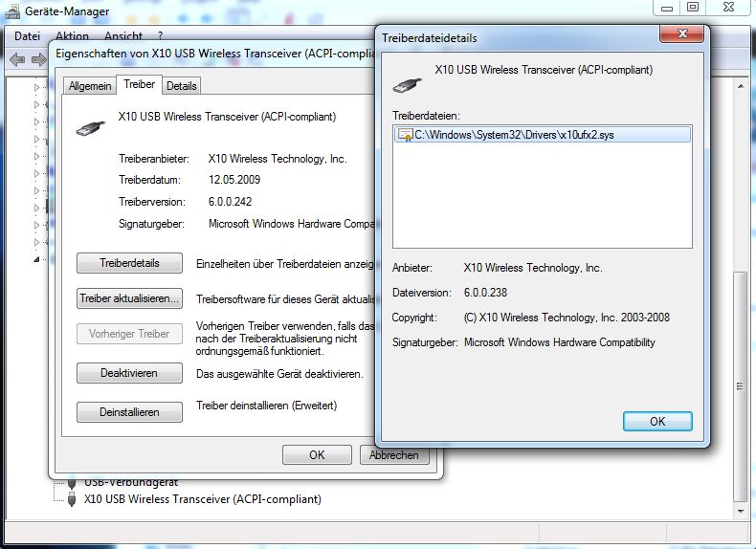Screen dimensions: 756x549
Task: Click the Deinstallieren button
Action: coord(129,412)
